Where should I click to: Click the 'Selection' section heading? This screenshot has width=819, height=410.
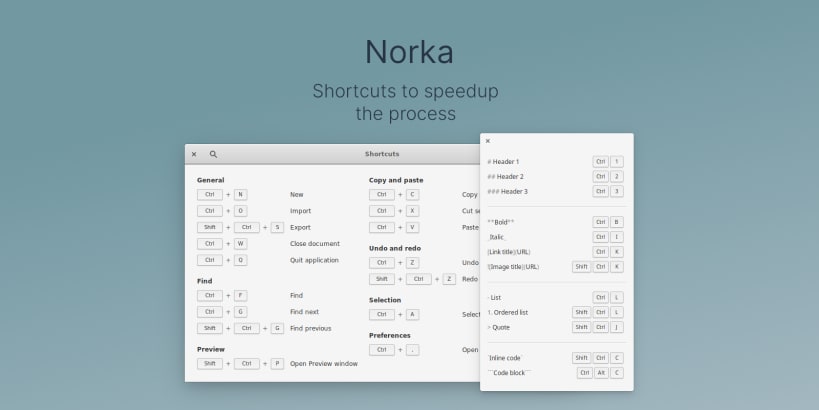385,300
